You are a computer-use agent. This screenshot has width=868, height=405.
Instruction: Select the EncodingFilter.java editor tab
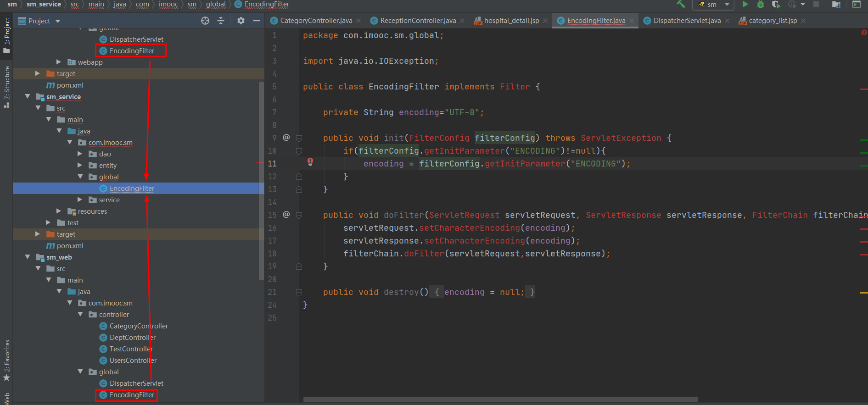click(x=596, y=21)
